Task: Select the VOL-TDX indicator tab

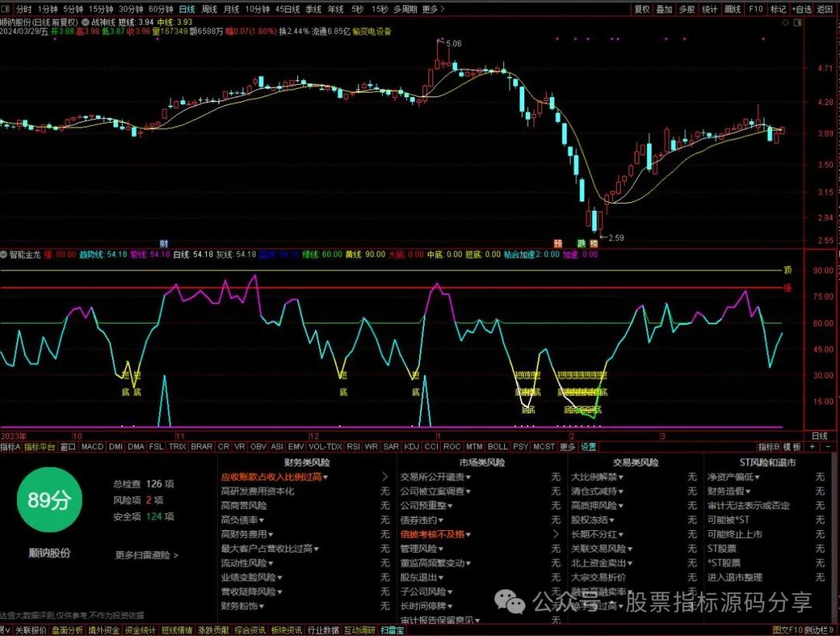Action: [x=325, y=446]
